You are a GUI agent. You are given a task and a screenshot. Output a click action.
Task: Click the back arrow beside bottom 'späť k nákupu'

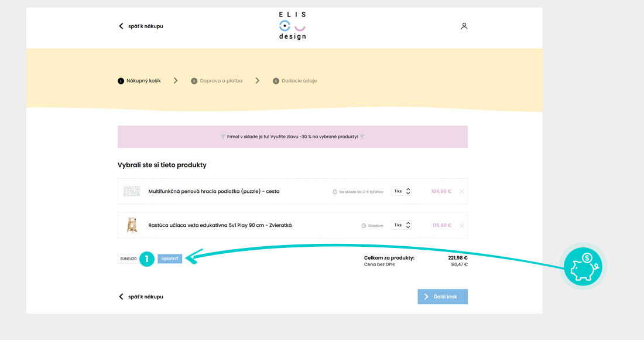121,297
